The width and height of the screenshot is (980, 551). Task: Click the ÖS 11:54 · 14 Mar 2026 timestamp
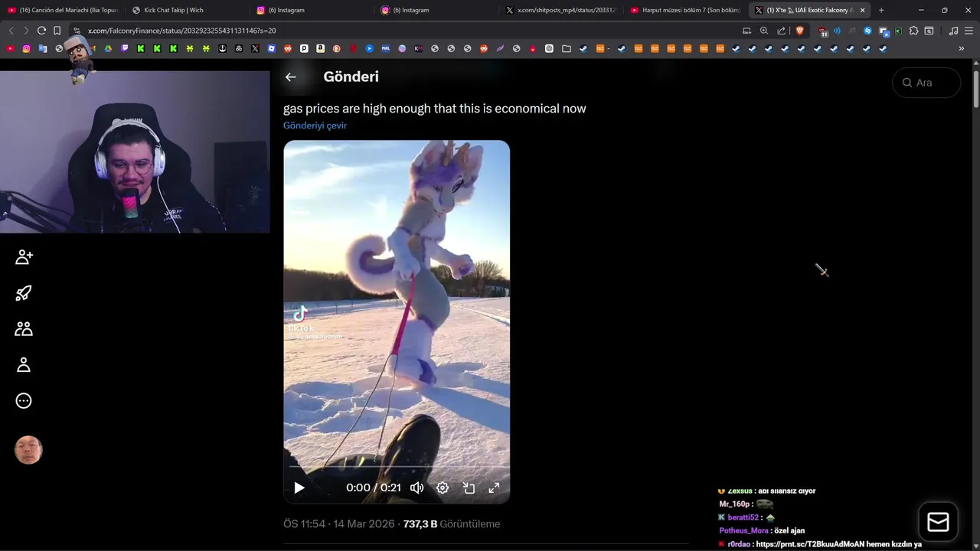[339, 524]
